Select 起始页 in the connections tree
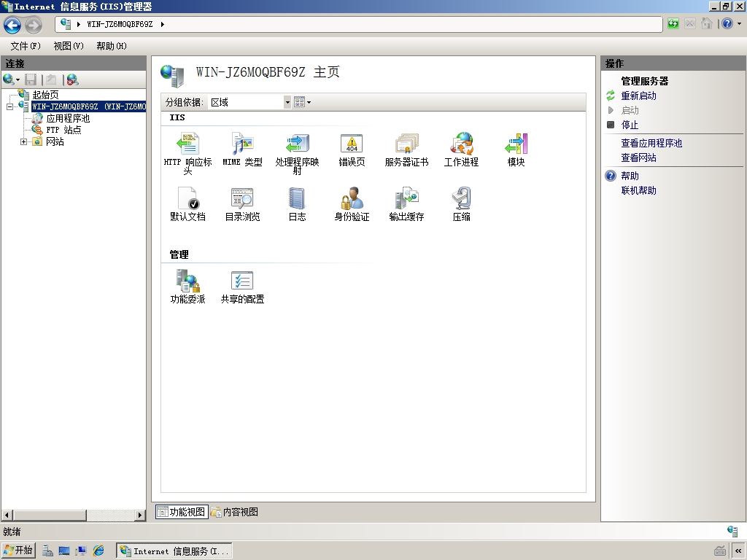747x560 pixels. click(x=46, y=95)
